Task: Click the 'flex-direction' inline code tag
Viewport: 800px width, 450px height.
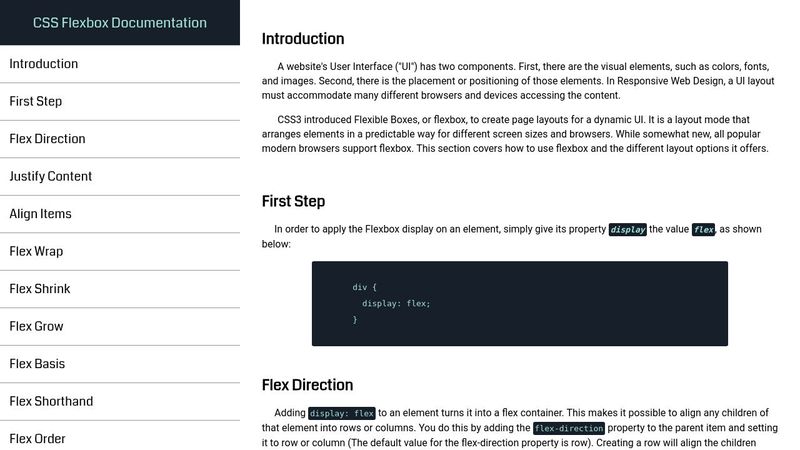Action: click(x=569, y=428)
